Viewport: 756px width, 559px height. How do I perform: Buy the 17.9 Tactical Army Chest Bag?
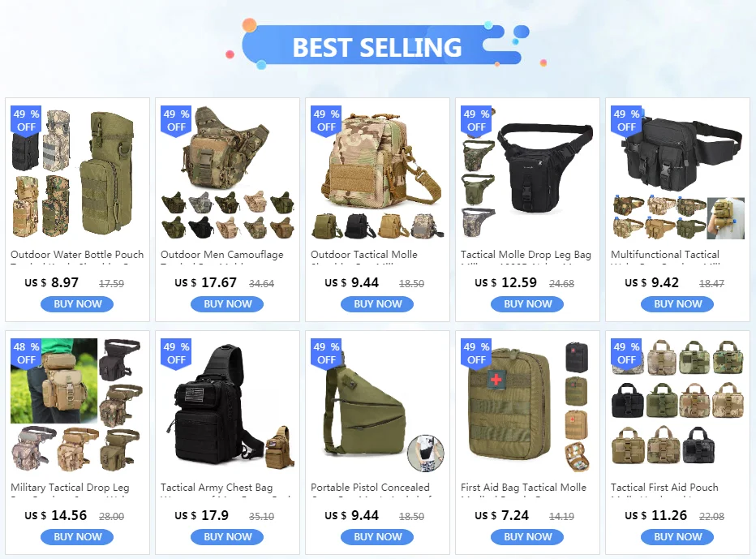point(228,537)
